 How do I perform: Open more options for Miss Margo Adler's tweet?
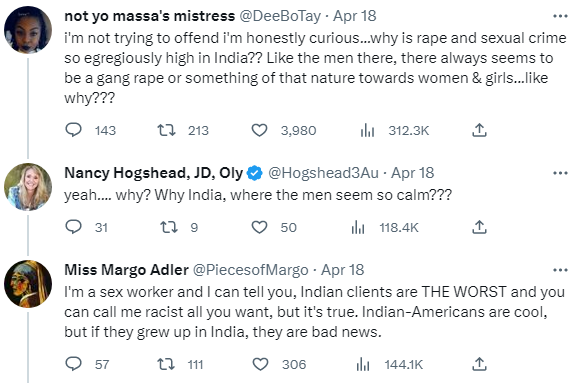[560, 270]
